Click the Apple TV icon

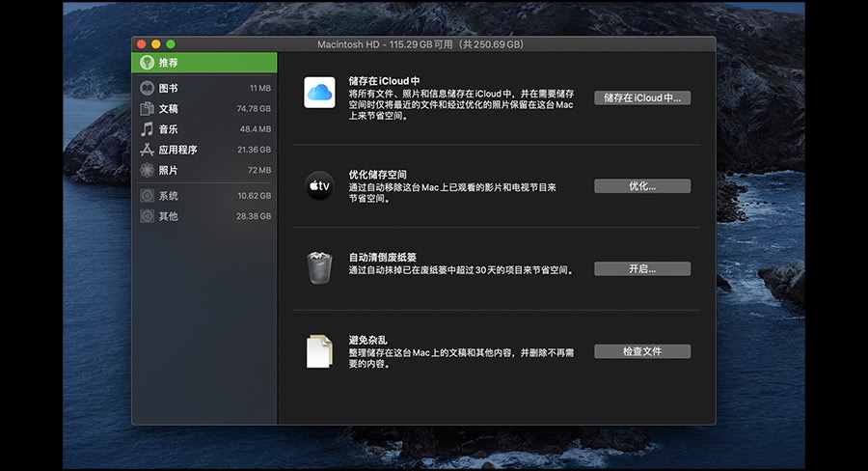(319, 185)
